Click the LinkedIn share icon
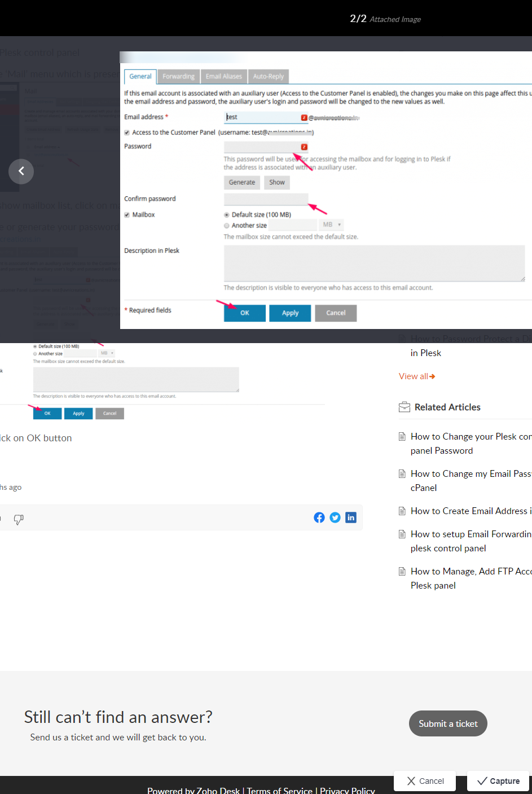 (x=351, y=517)
